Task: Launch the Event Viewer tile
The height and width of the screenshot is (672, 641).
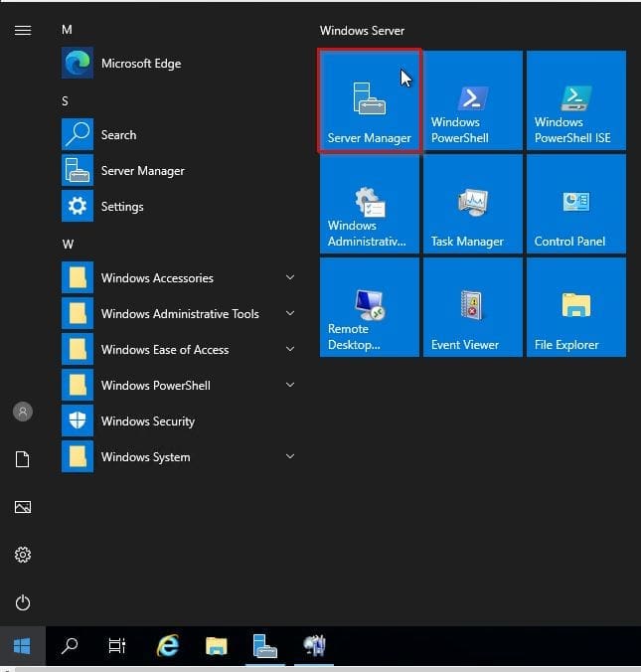Action: pyautogui.click(x=473, y=307)
